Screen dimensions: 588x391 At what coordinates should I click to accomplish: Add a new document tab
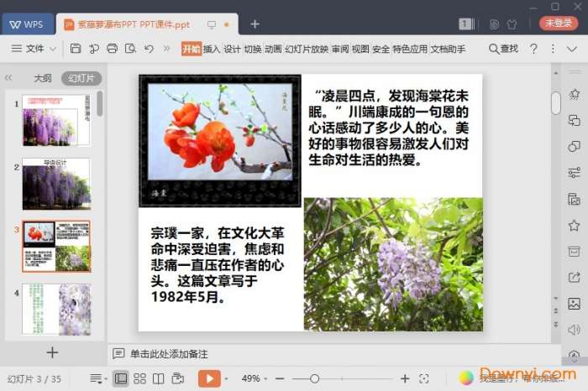[255, 24]
